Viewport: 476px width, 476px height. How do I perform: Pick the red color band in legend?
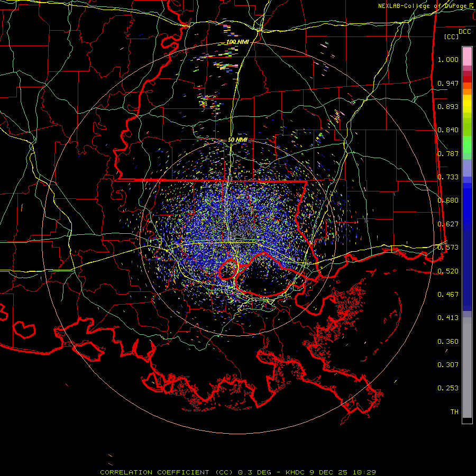click(467, 79)
